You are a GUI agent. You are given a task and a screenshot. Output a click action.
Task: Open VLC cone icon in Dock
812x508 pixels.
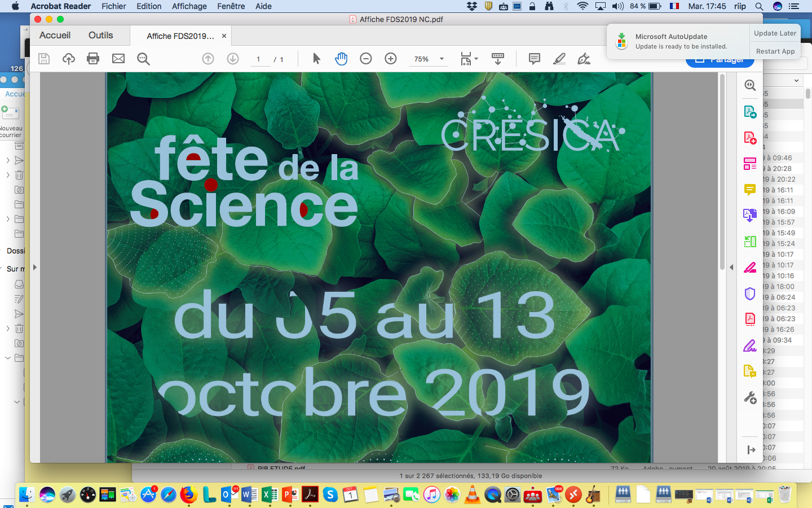pos(473,495)
